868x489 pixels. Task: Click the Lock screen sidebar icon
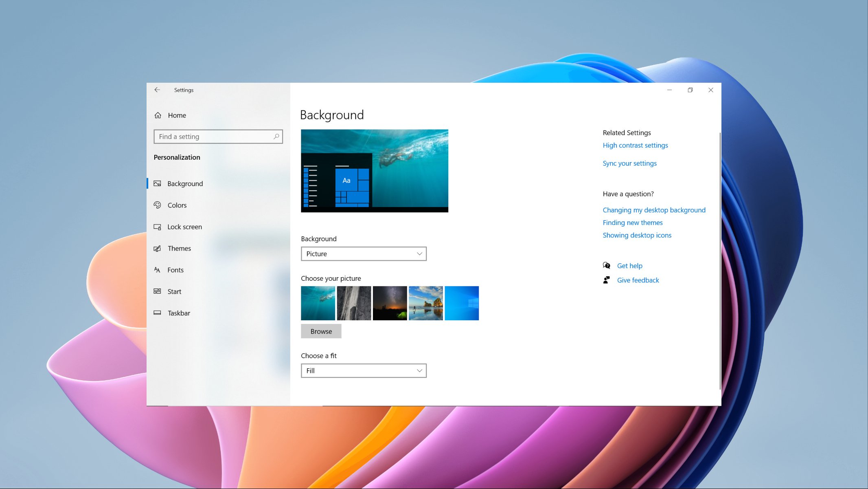pyautogui.click(x=157, y=226)
